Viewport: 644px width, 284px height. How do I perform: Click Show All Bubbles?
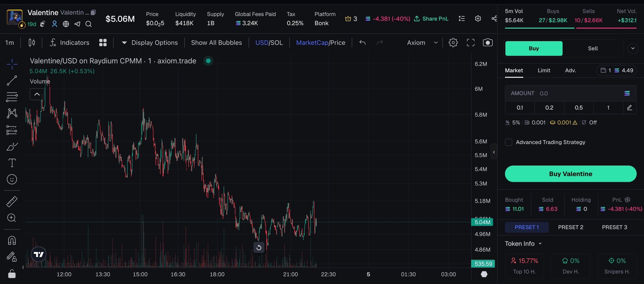tap(217, 43)
